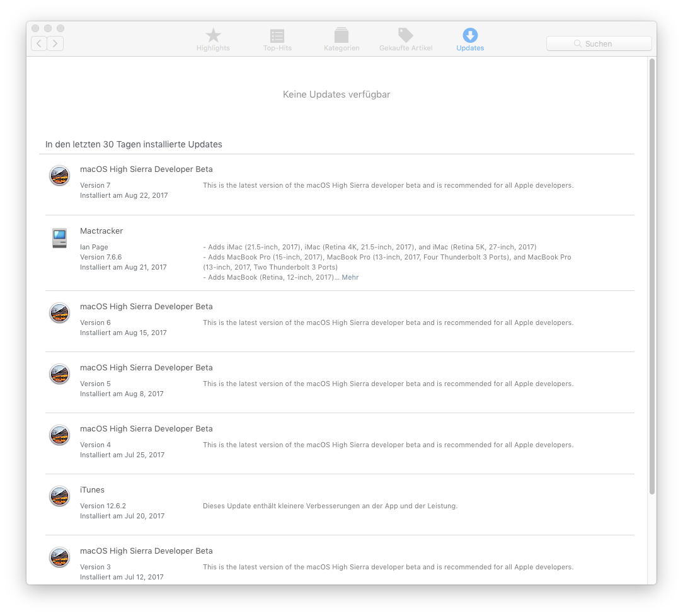Click the red close window button
Image resolution: width=683 pixels, height=616 pixels.
pyautogui.click(x=36, y=28)
